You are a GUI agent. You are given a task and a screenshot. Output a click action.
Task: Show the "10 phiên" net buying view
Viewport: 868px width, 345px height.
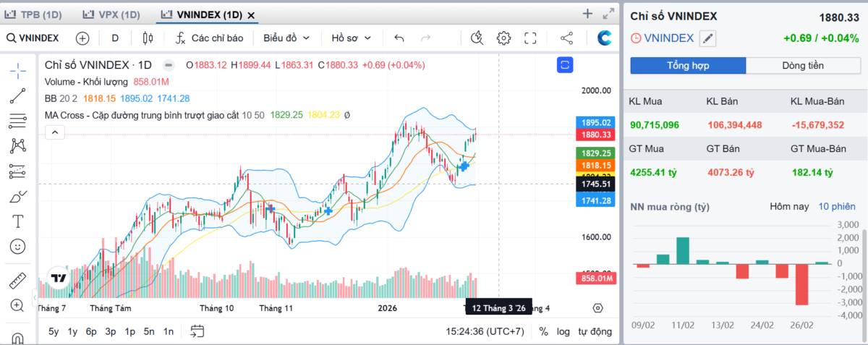pos(837,206)
